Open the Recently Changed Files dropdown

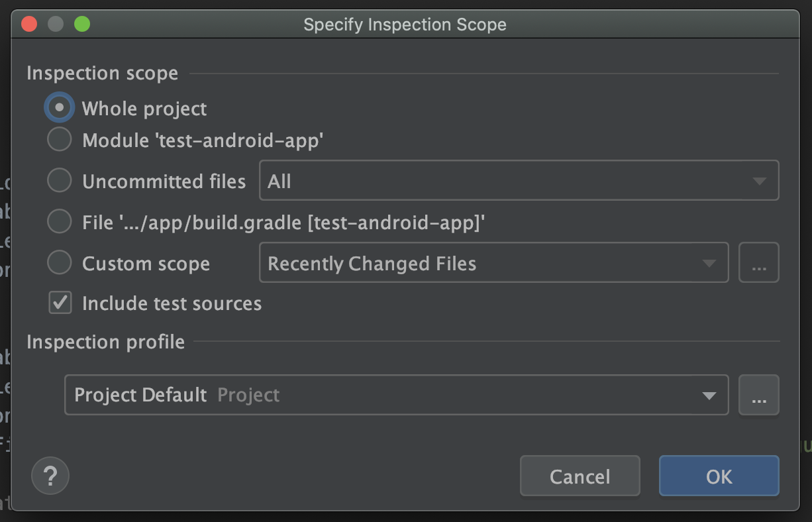[x=493, y=263]
